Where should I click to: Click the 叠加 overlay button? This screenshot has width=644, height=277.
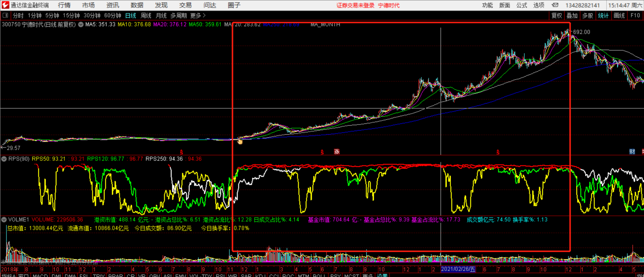(x=572, y=15)
